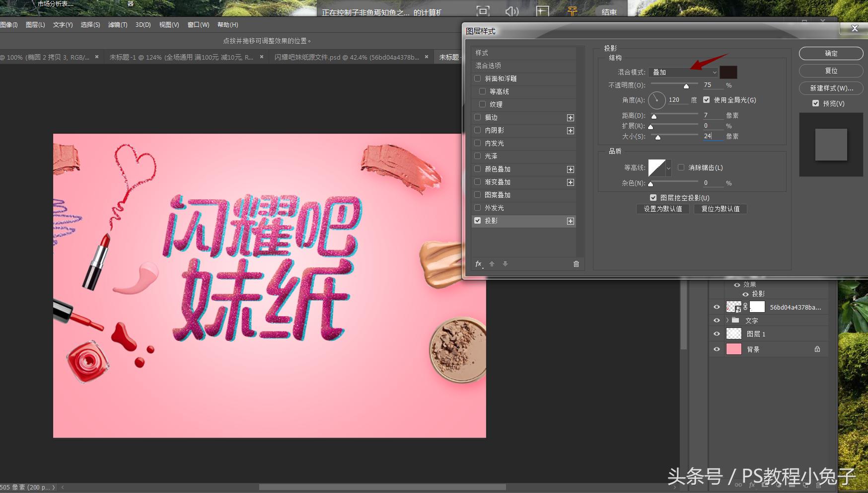Uncheck the 图层挖空投影 option
868x493 pixels.
pos(653,197)
